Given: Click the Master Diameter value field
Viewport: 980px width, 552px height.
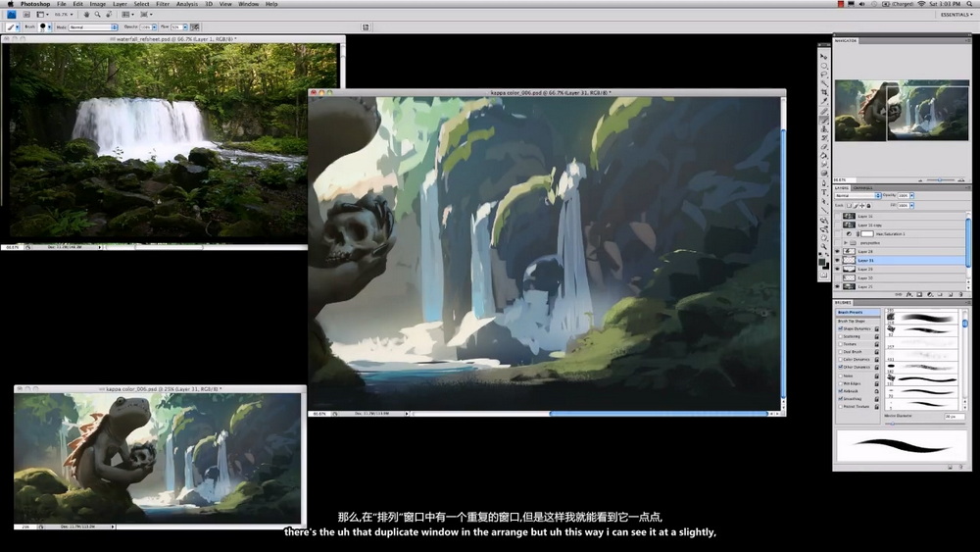Looking at the screenshot, I should (x=955, y=417).
